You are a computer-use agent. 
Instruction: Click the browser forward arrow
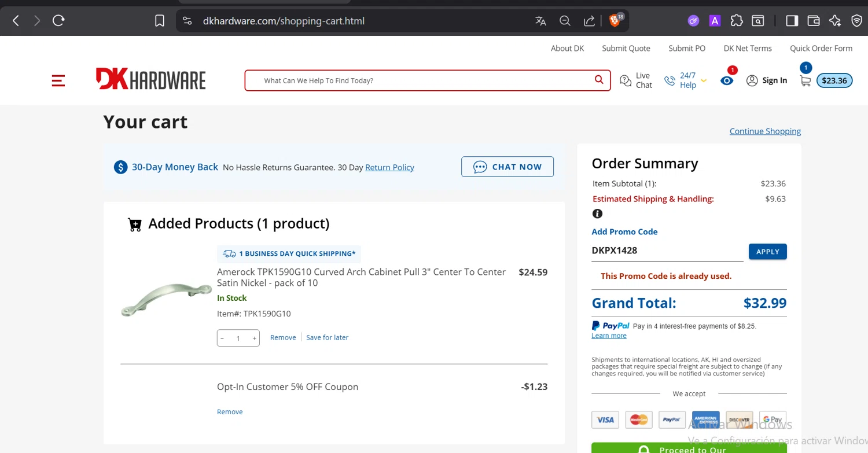click(x=37, y=21)
